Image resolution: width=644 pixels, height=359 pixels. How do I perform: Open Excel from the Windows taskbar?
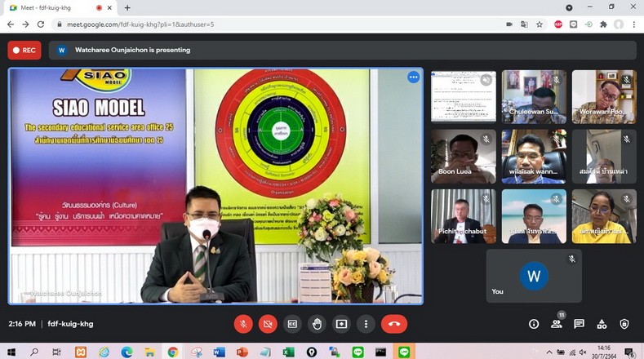coord(288,352)
